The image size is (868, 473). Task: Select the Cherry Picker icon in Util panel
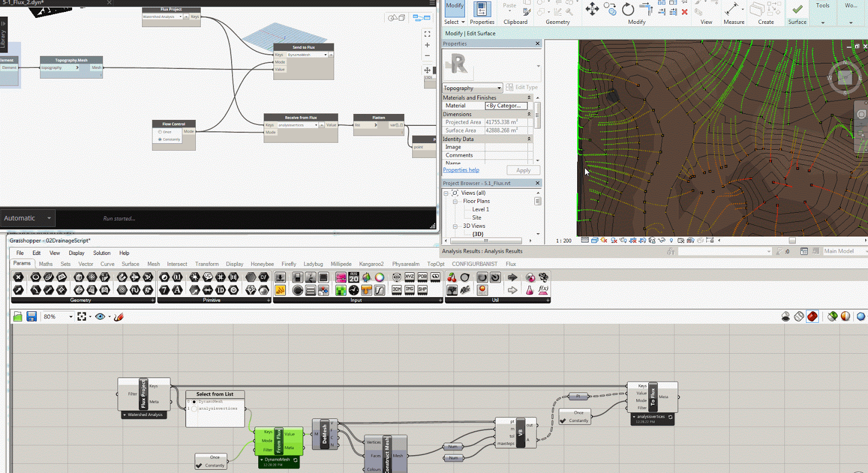coord(451,278)
